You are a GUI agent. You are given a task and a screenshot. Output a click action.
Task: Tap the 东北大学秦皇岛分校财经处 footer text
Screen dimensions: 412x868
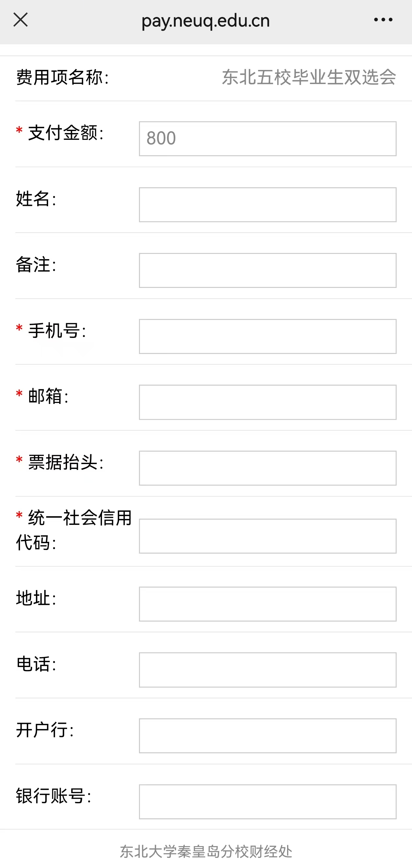(x=206, y=851)
